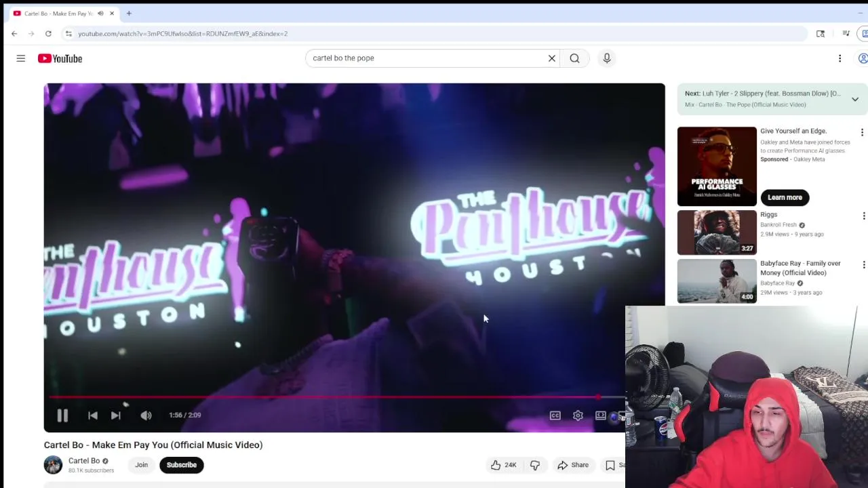
Task: Mute the video volume
Action: [x=146, y=415]
